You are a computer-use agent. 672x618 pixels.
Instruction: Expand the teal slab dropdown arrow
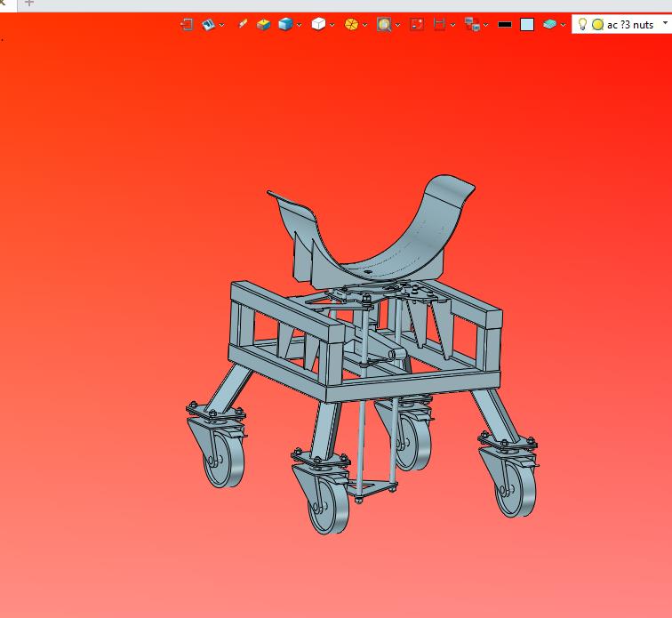point(564,25)
